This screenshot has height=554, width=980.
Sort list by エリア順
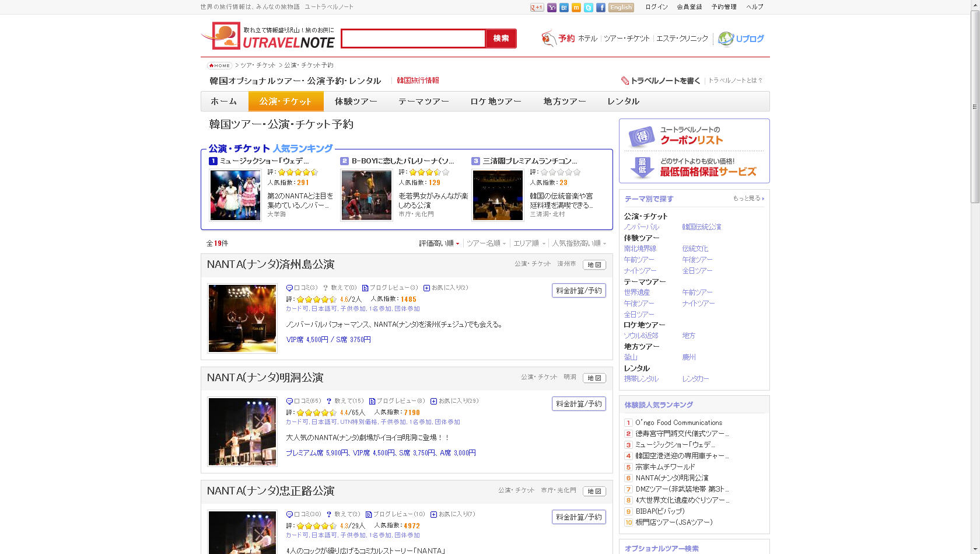point(530,243)
